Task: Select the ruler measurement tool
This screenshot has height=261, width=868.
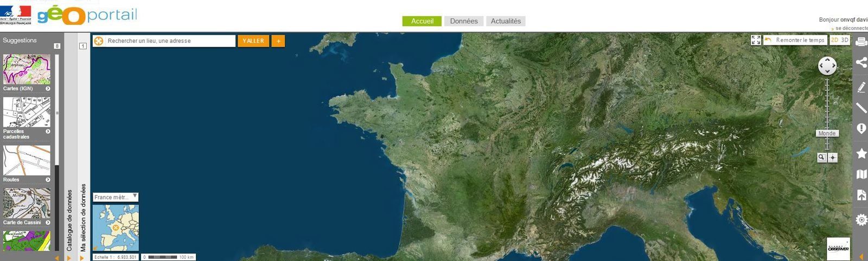Action: coord(861,108)
